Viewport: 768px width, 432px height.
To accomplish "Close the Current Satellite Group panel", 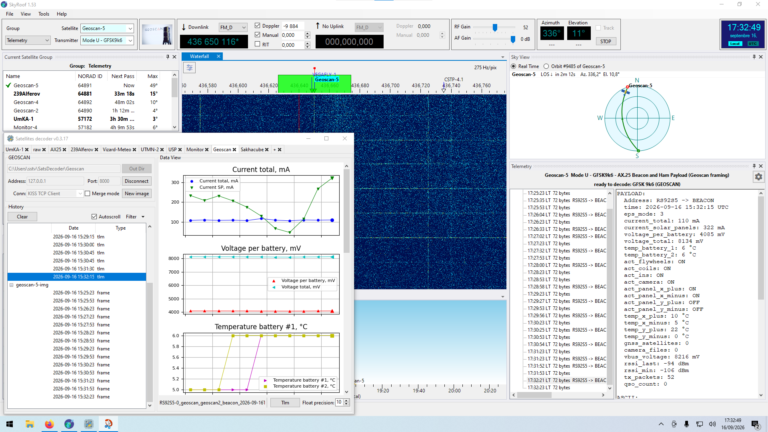I will (x=174, y=57).
